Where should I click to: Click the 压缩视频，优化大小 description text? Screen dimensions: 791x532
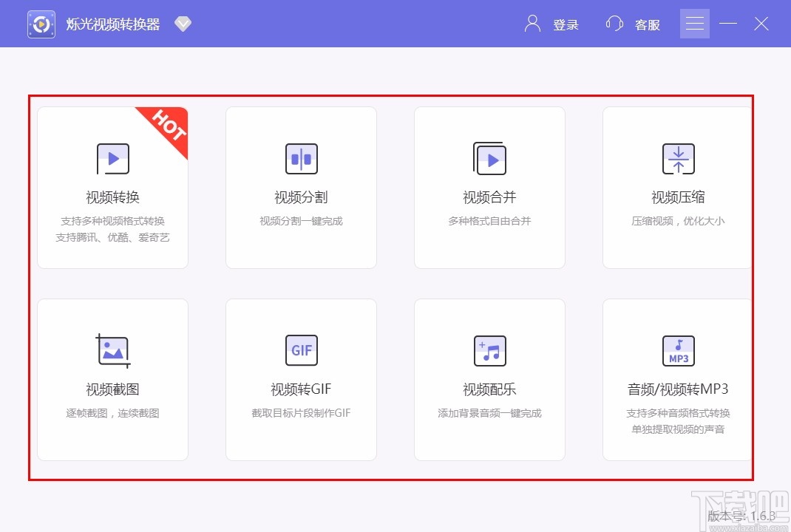[678, 222]
